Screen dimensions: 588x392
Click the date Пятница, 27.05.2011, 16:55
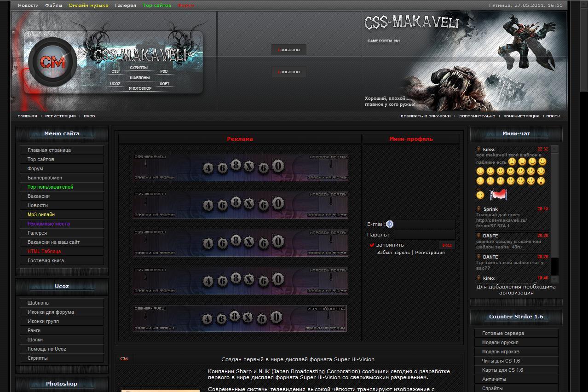526,6
